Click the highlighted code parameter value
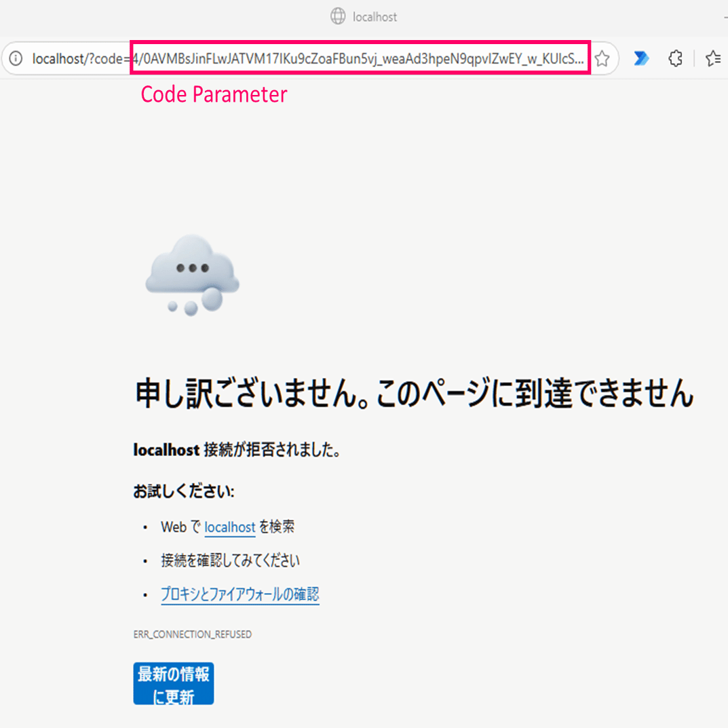This screenshot has width=728, height=728. [x=360, y=58]
